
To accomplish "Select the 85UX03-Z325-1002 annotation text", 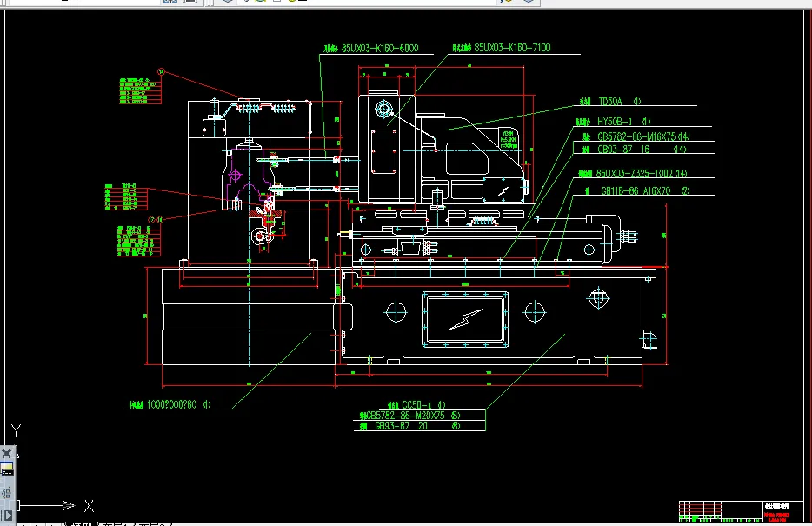I will point(635,173).
